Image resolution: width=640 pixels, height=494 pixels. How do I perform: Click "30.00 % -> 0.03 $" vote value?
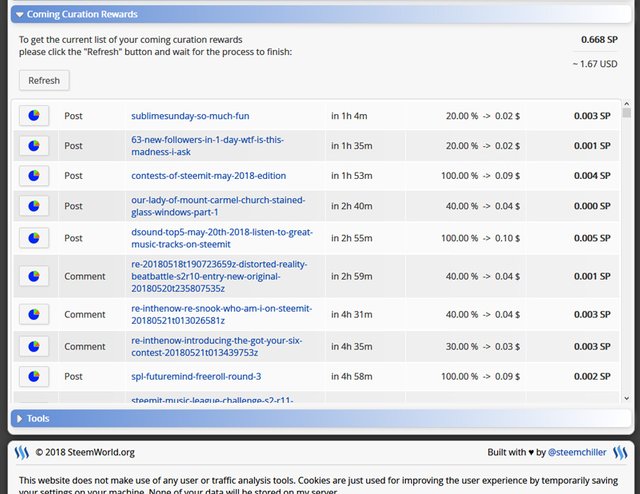[x=483, y=347]
